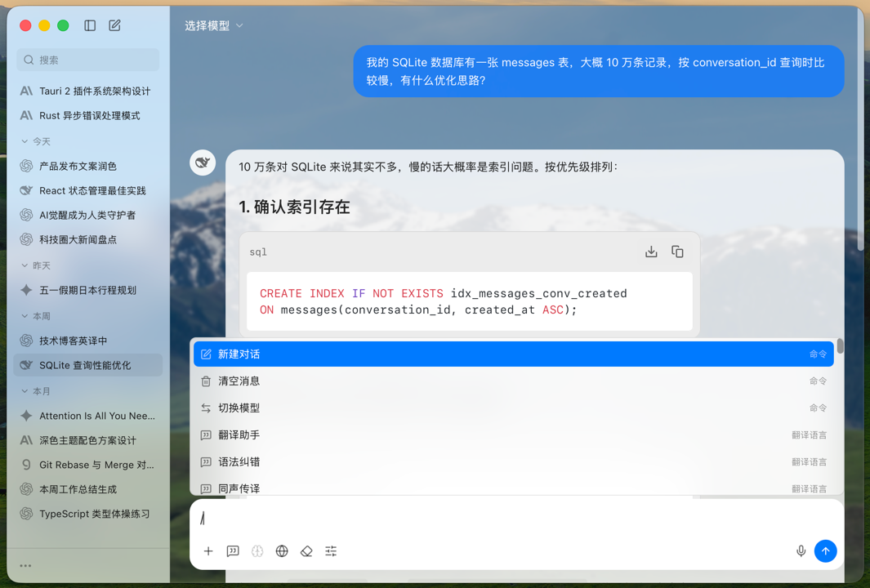Open quick phrases with the chat-bubble icon
The height and width of the screenshot is (588, 870).
click(233, 551)
